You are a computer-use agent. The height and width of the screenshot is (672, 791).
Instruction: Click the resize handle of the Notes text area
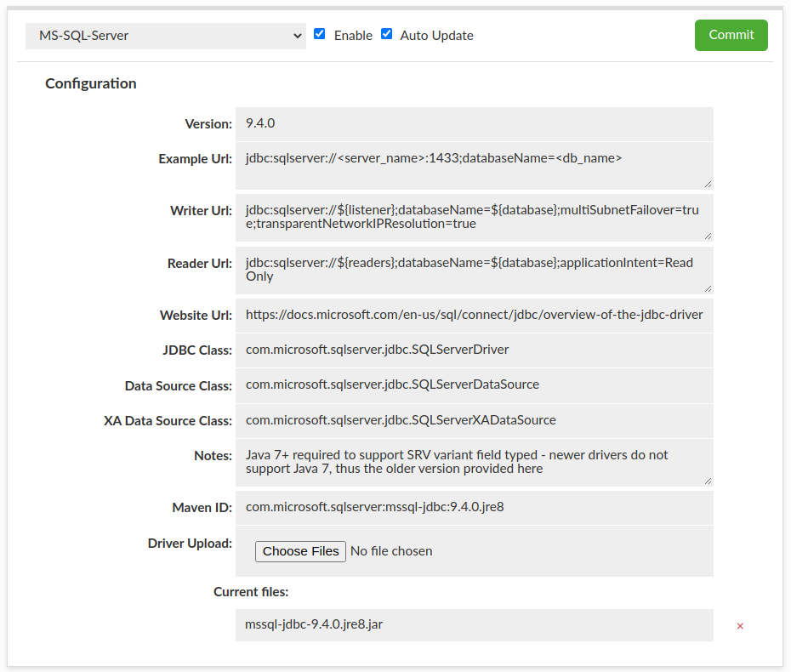pos(708,481)
